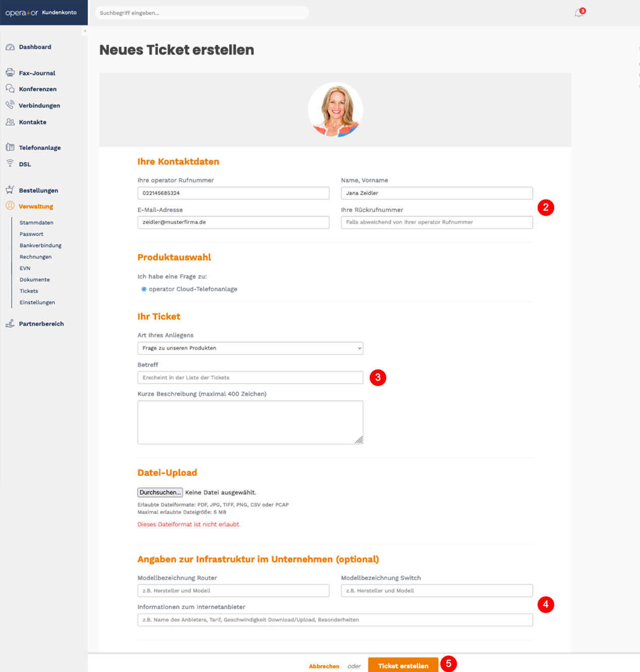
Task: Click the Telefonanlage icon in sidebar
Action: tap(10, 147)
